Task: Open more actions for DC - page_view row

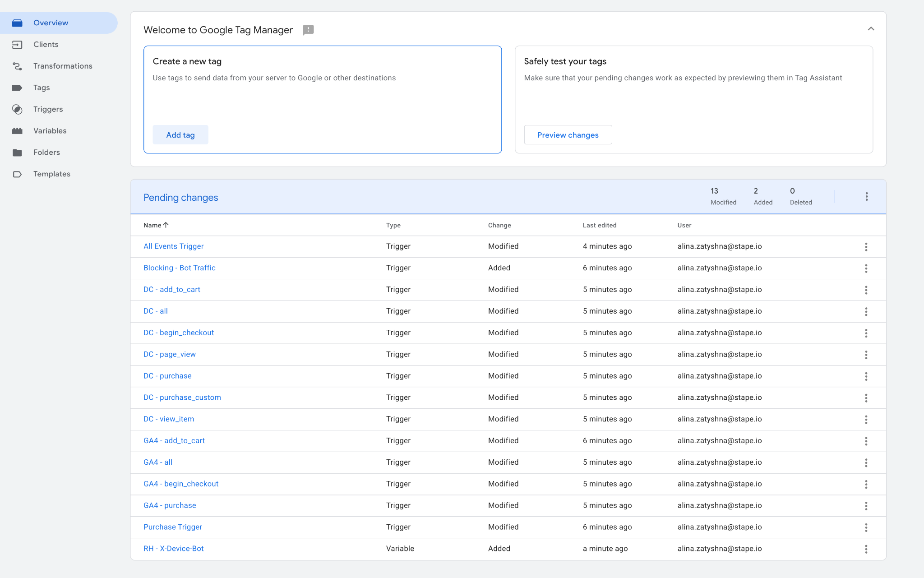Action: 866,355
